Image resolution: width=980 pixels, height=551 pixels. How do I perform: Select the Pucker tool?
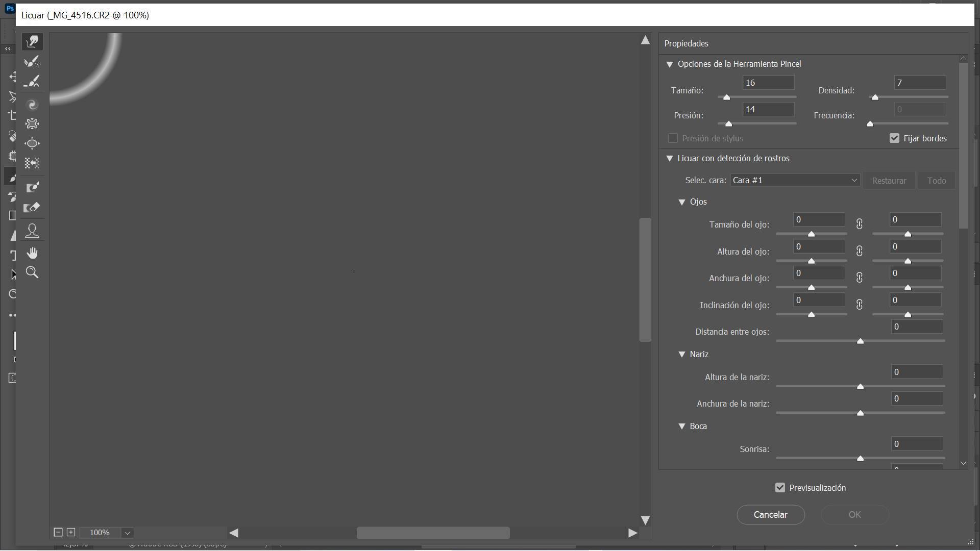click(32, 124)
